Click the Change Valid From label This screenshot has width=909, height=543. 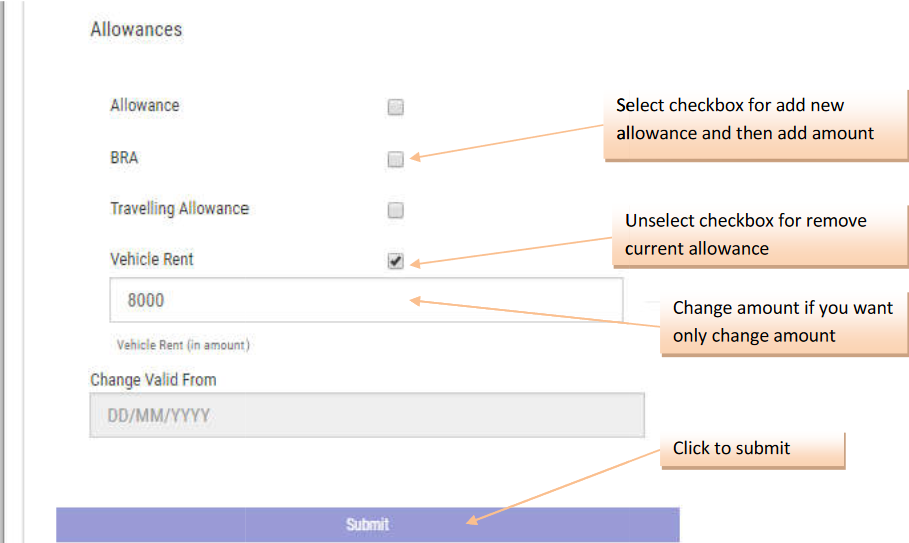point(153,380)
